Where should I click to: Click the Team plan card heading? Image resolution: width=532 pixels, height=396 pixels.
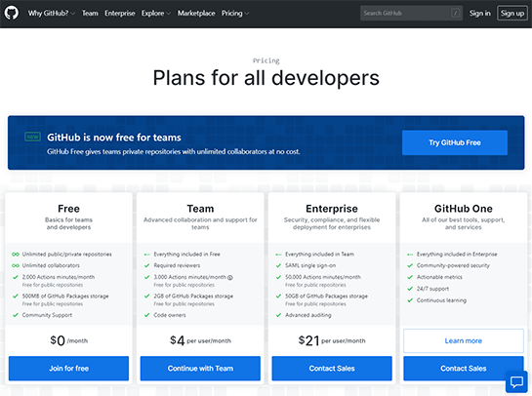pos(200,209)
